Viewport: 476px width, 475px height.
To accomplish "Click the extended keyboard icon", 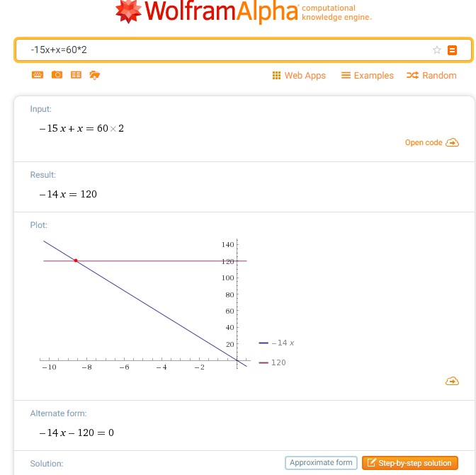I will [x=38, y=75].
